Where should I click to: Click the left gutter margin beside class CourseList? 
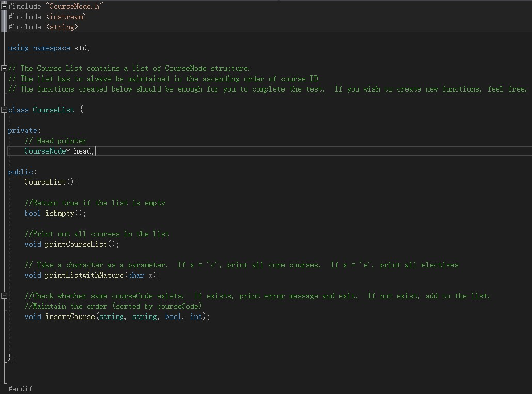pos(3,109)
